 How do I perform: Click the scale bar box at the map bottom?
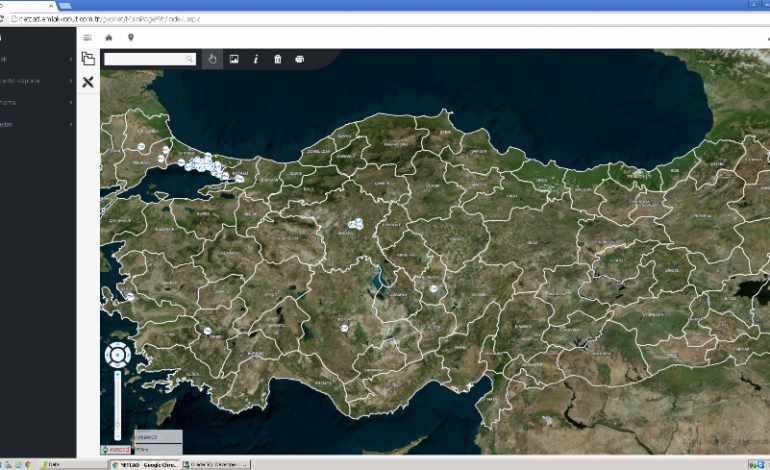158,442
